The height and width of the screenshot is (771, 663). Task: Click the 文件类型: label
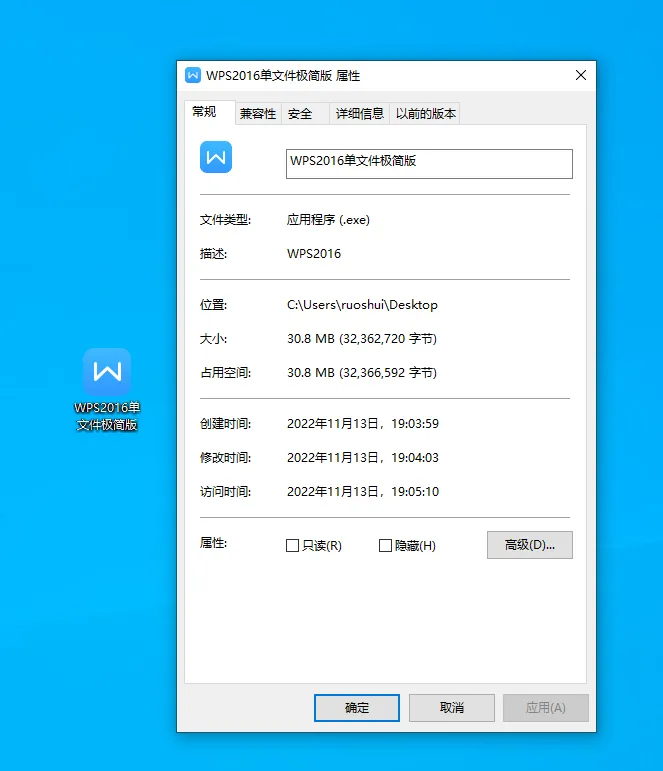(x=225, y=220)
